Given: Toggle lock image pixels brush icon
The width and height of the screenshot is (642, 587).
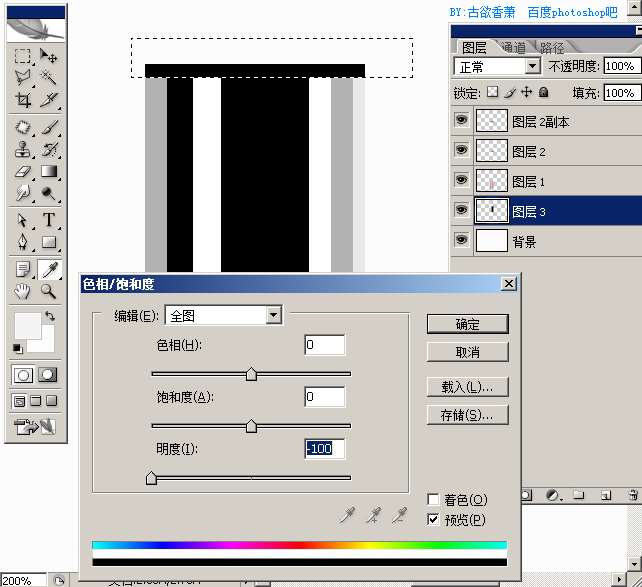Looking at the screenshot, I should [510, 93].
